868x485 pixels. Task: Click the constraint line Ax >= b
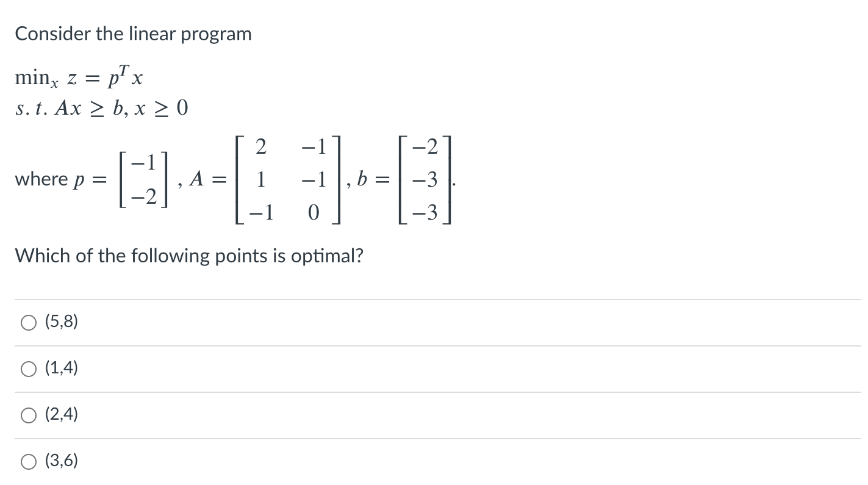tap(101, 107)
